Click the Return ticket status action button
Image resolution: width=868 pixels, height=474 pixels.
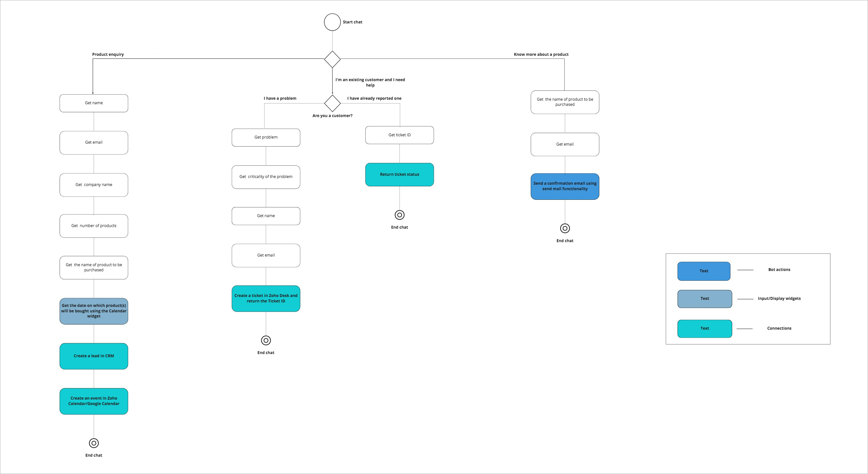pyautogui.click(x=400, y=174)
